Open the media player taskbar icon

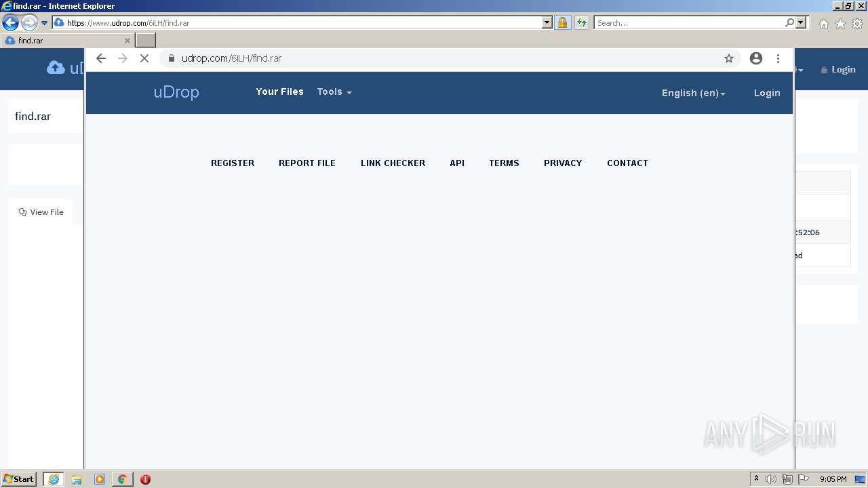coord(100,479)
